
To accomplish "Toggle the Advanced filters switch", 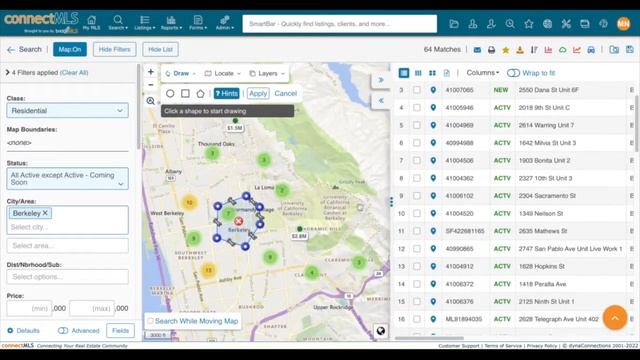I will (x=63, y=331).
